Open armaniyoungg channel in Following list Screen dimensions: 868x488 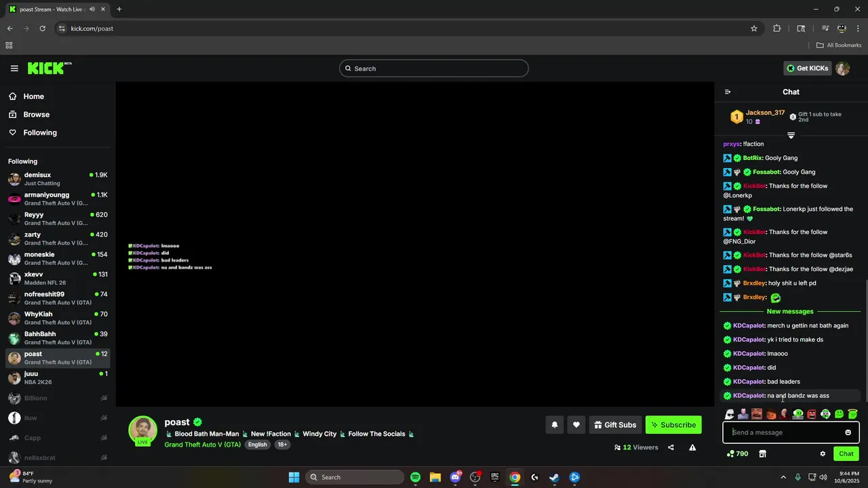click(x=58, y=199)
